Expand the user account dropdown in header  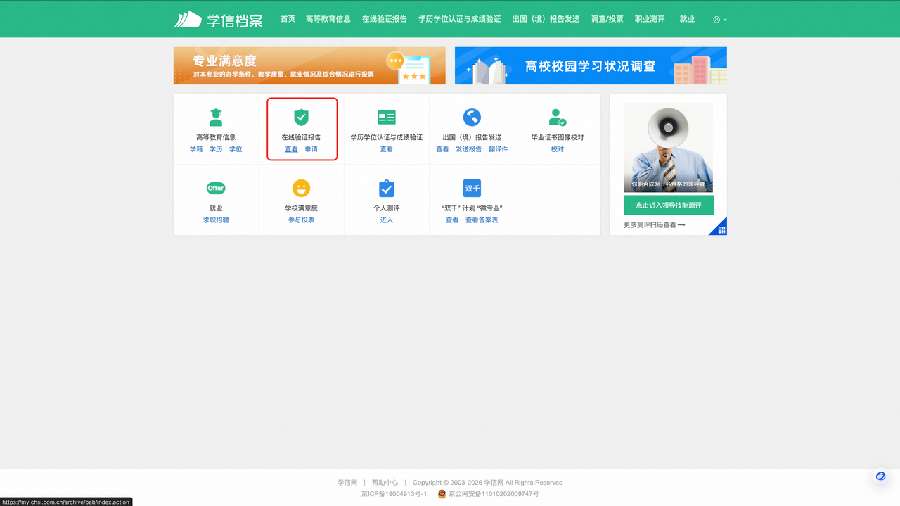[x=720, y=20]
